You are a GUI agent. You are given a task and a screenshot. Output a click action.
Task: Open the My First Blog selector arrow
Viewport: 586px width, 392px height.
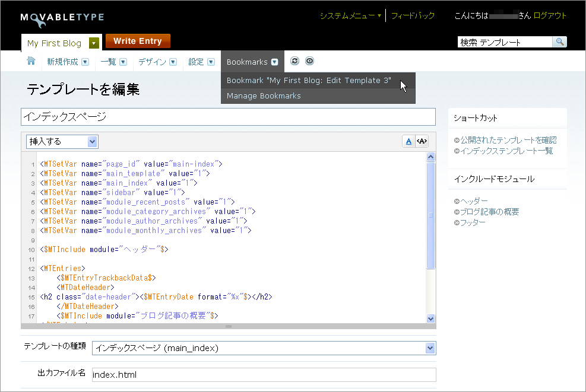[94, 43]
